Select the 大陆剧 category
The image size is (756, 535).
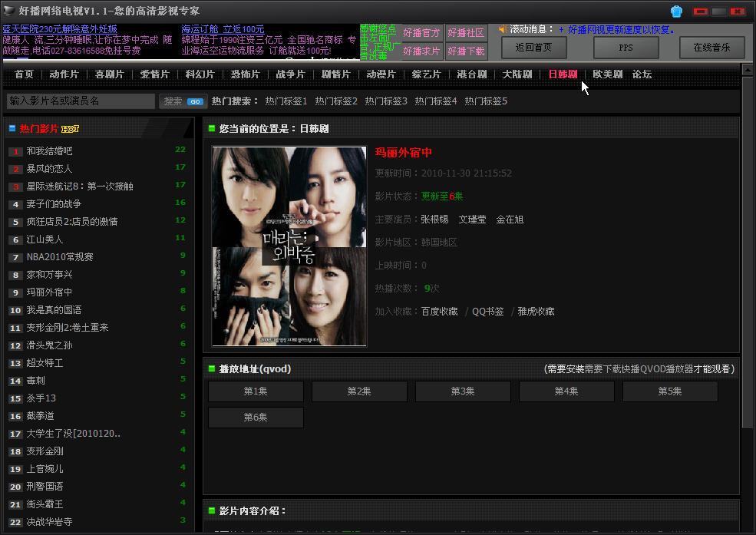517,74
